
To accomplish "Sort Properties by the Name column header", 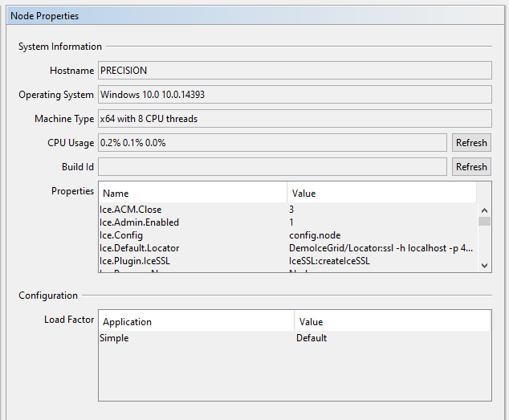I will (x=192, y=193).
